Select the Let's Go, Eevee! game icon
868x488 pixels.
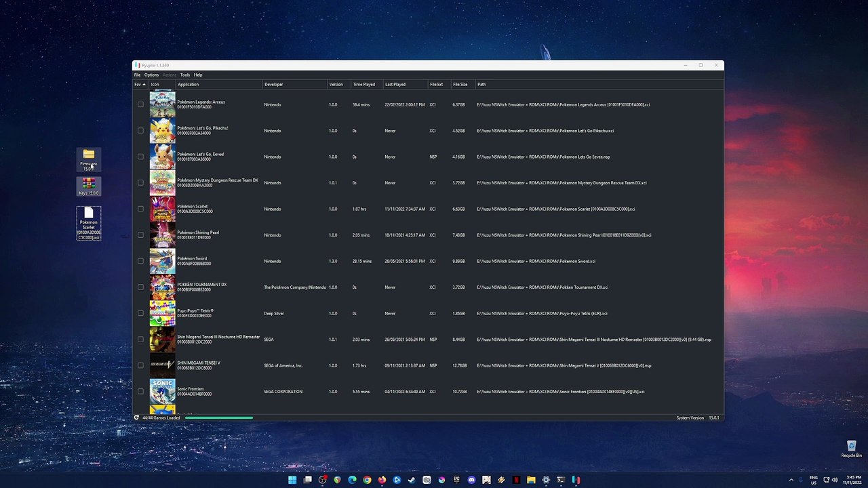[x=162, y=157]
